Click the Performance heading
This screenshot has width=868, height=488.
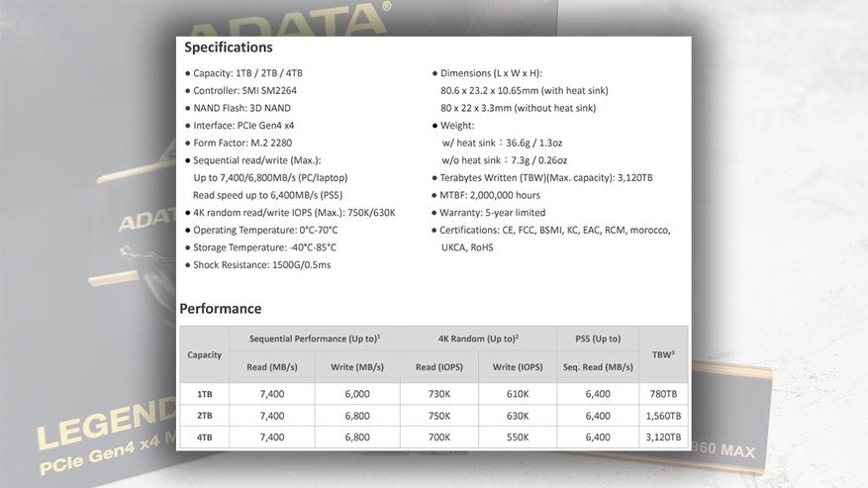(221, 309)
